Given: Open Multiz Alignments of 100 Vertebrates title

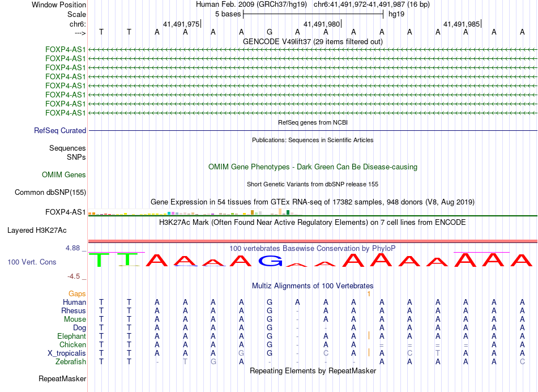Looking at the screenshot, I should click(313, 286).
